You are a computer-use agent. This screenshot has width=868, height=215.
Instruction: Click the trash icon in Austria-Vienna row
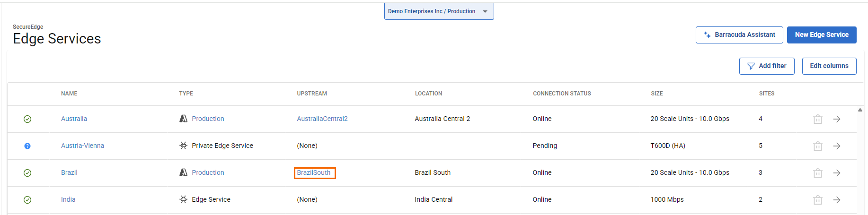point(817,146)
